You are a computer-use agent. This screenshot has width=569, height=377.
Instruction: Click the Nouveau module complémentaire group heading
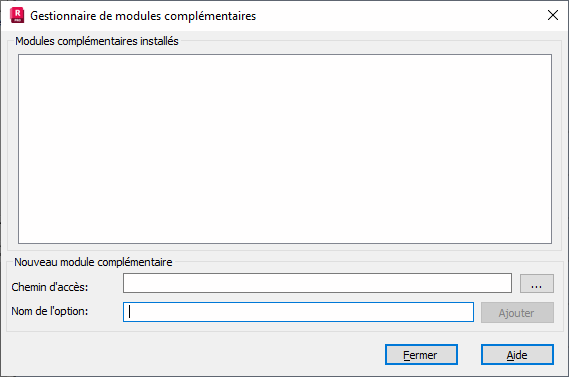pos(93,262)
